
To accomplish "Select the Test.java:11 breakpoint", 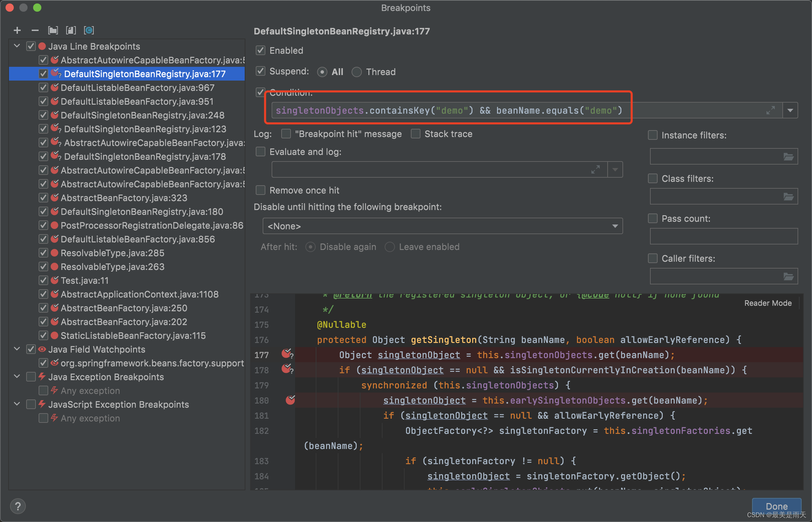I will pos(84,280).
